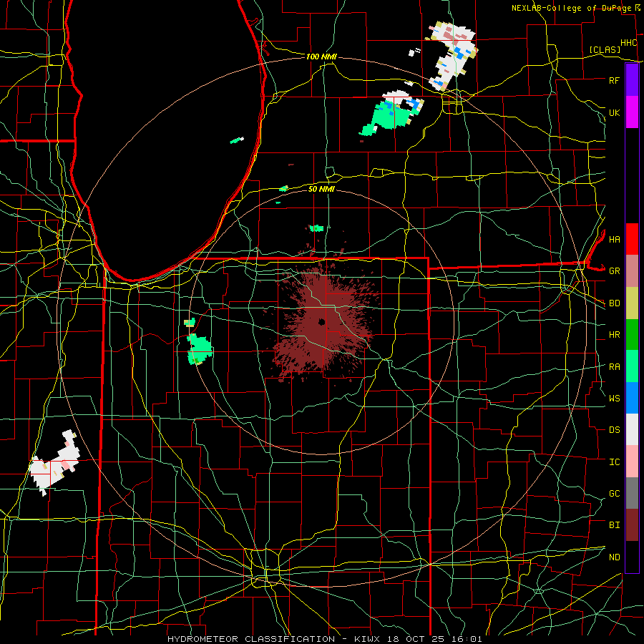Click the ND black legend swatch
644x644 pixels.
point(632,557)
